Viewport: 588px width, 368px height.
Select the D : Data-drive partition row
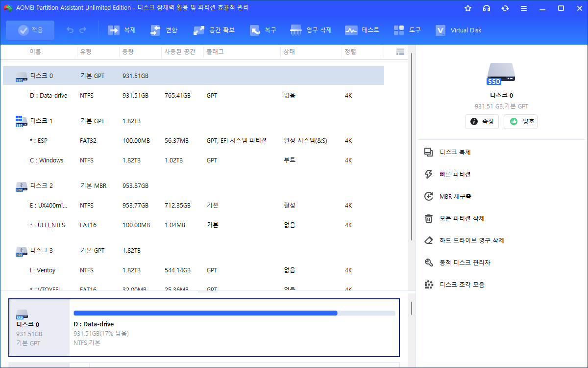point(194,96)
